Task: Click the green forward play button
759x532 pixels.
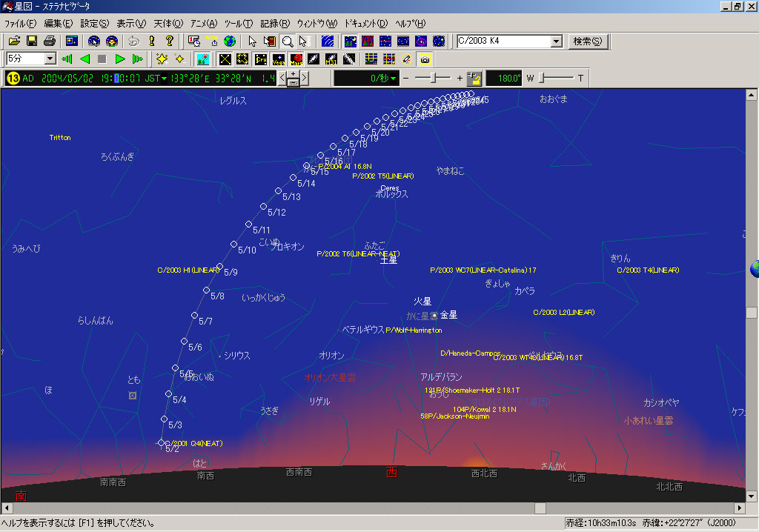Action: 120,59
